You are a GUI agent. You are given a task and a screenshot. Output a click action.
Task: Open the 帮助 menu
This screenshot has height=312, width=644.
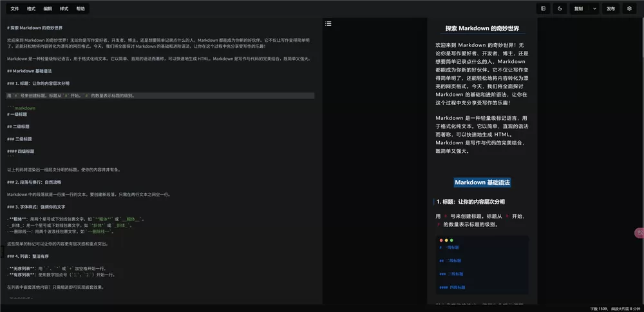(x=80, y=9)
